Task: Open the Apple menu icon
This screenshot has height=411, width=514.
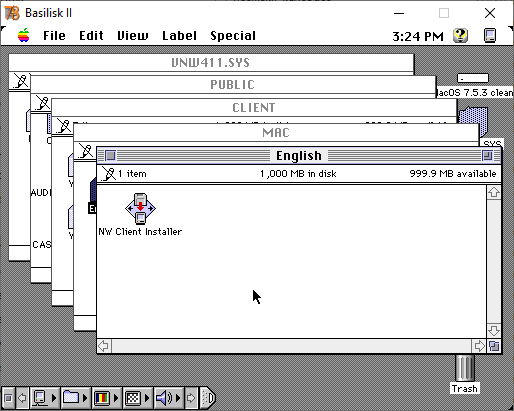Action: pos(24,35)
